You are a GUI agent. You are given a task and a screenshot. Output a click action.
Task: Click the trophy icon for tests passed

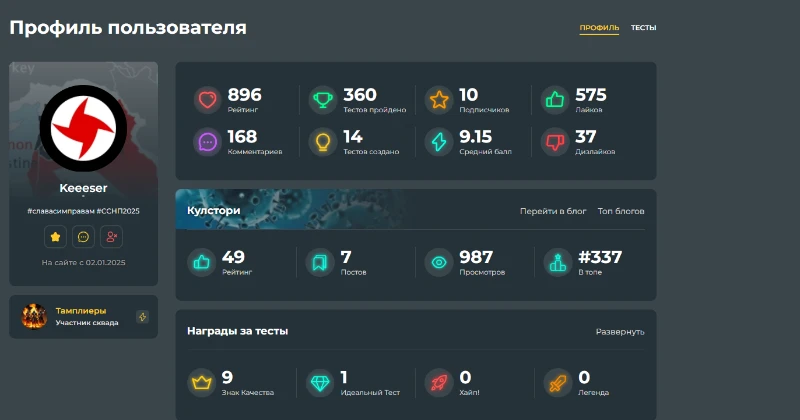(322, 100)
